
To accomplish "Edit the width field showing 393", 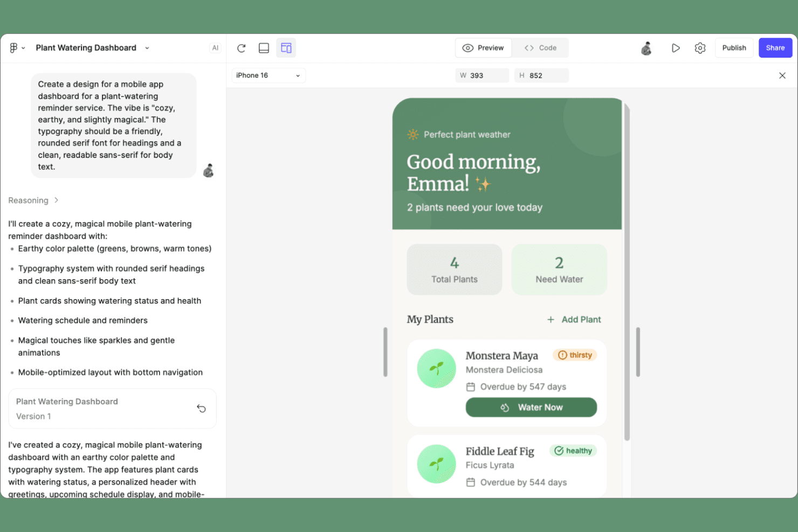I will (x=482, y=75).
